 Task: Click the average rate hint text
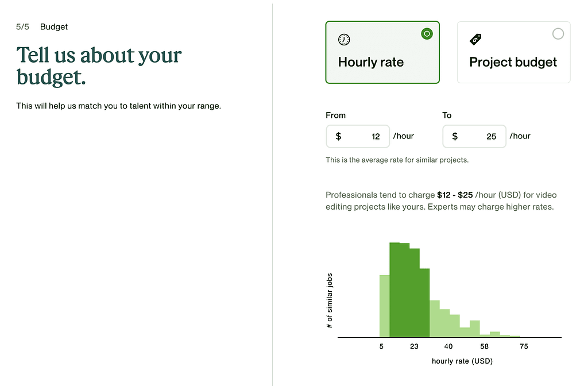tap(397, 160)
